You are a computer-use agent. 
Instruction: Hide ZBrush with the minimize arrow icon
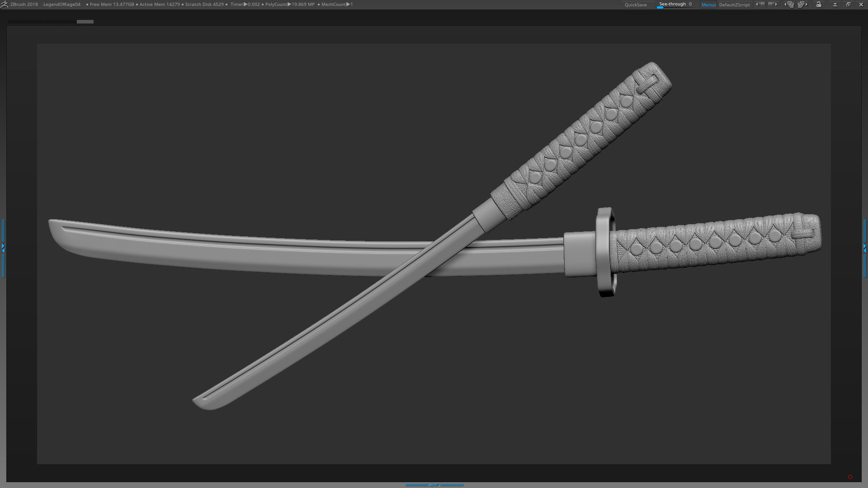835,5
